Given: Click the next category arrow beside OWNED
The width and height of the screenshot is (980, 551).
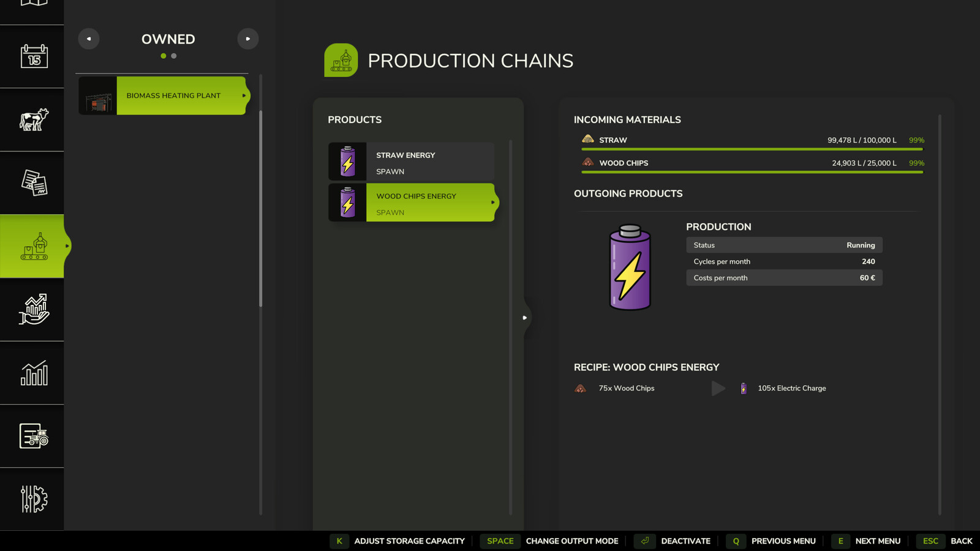Looking at the screenshot, I should pyautogui.click(x=248, y=39).
